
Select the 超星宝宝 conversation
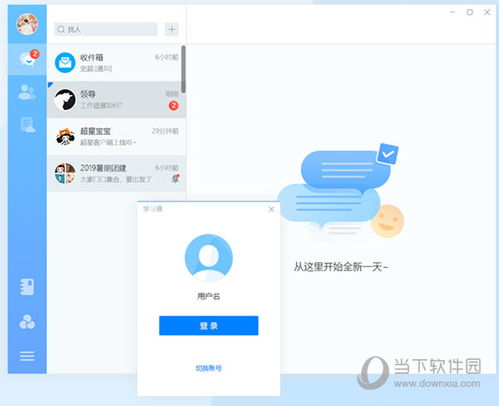pos(116,136)
